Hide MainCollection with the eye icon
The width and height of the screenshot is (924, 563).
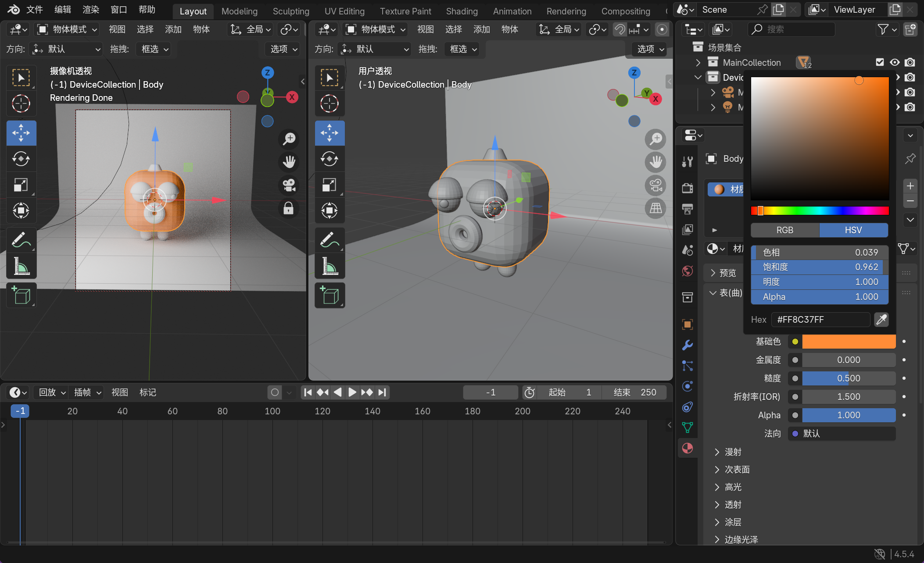[x=895, y=62]
